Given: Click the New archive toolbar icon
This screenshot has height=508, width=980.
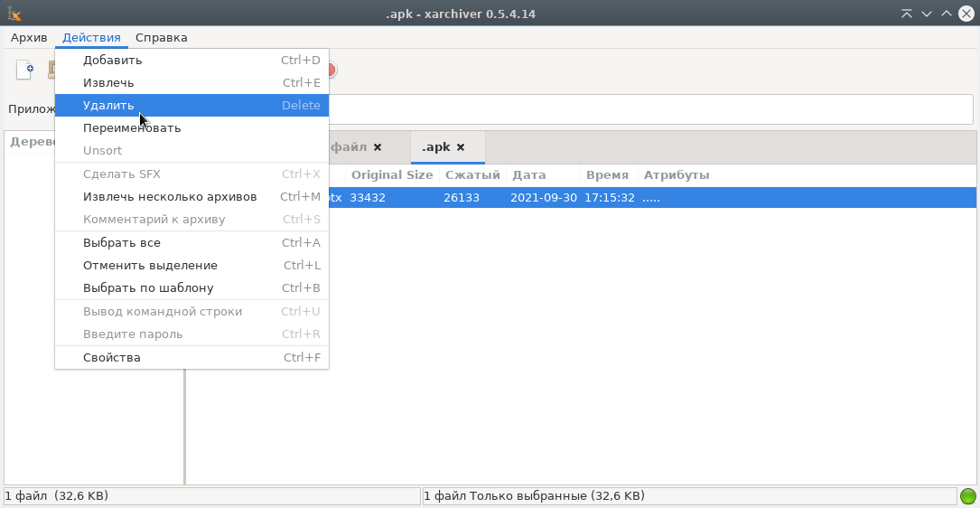Looking at the screenshot, I should pyautogui.click(x=24, y=70).
